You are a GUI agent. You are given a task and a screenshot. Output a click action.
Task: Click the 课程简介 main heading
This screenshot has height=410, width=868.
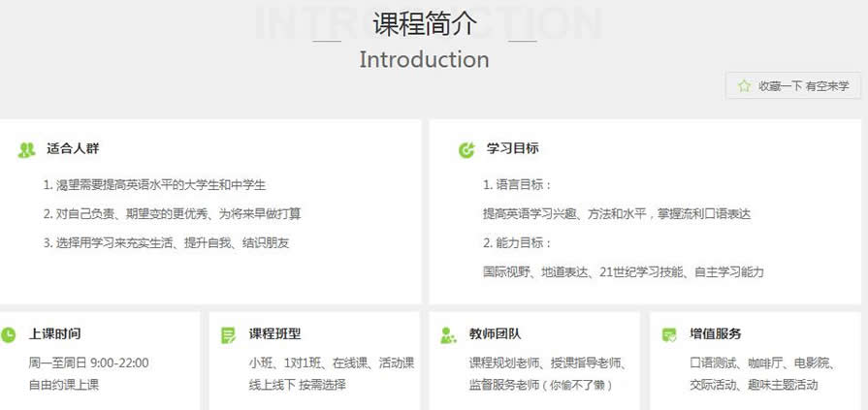(x=424, y=24)
